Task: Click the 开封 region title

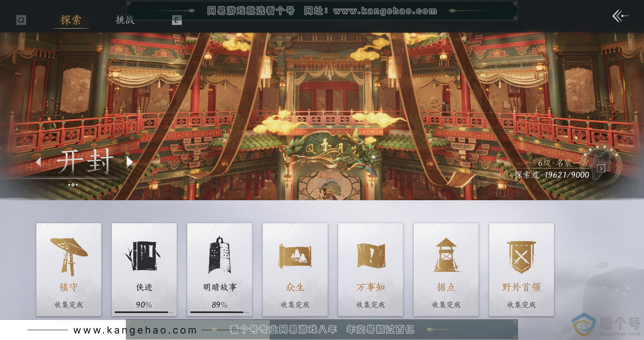Action: pos(85,162)
